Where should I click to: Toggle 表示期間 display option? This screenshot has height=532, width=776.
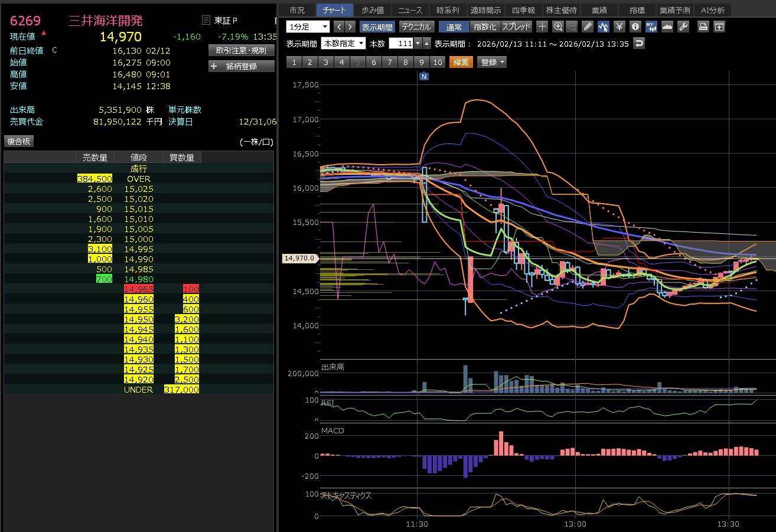click(377, 27)
